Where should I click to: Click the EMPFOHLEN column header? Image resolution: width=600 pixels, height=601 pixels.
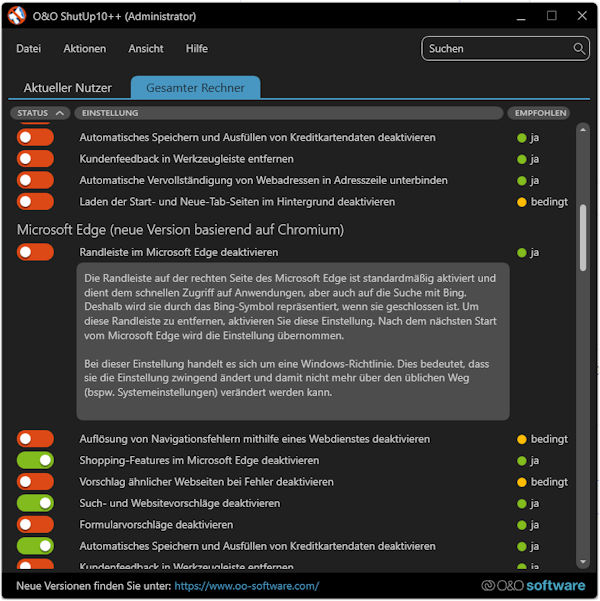[x=540, y=113]
